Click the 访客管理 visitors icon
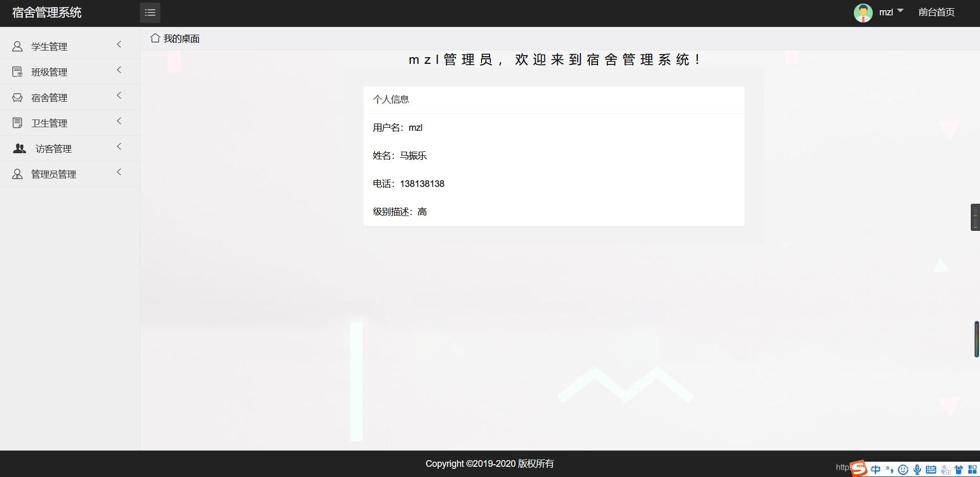The image size is (980, 477). click(x=19, y=148)
